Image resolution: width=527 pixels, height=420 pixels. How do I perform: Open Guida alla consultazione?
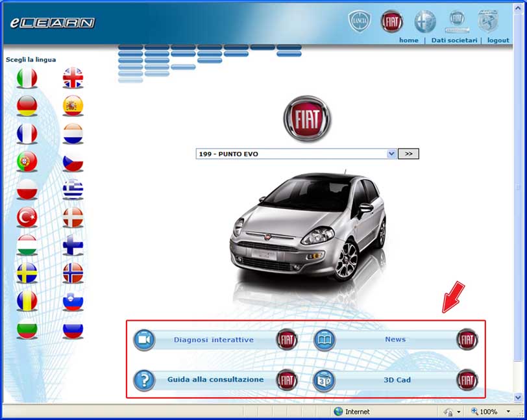pyautogui.click(x=215, y=380)
